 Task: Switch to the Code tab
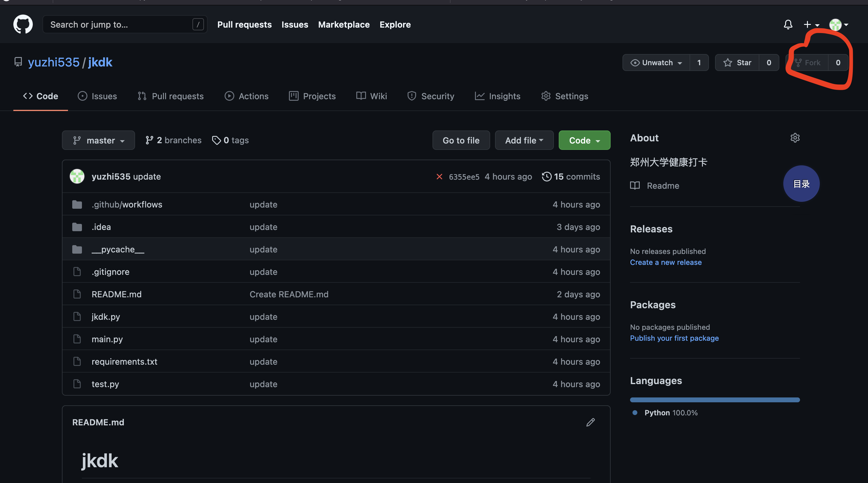click(x=40, y=96)
